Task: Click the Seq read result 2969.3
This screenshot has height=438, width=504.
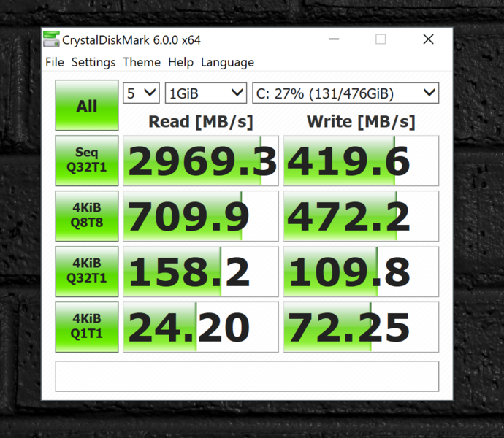Action: (201, 161)
